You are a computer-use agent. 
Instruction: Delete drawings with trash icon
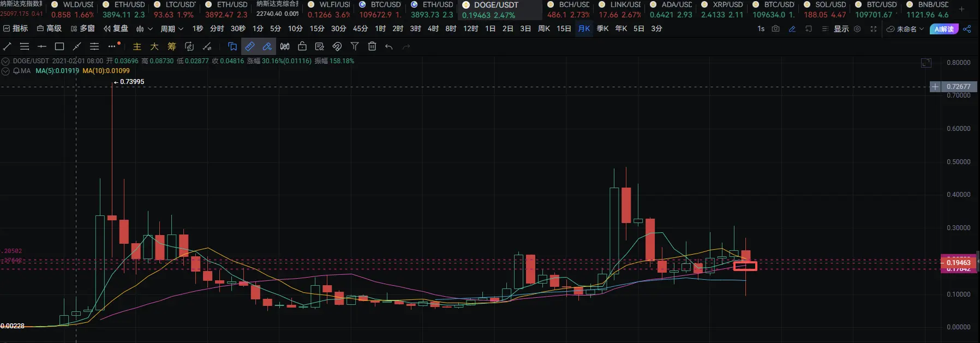372,46
